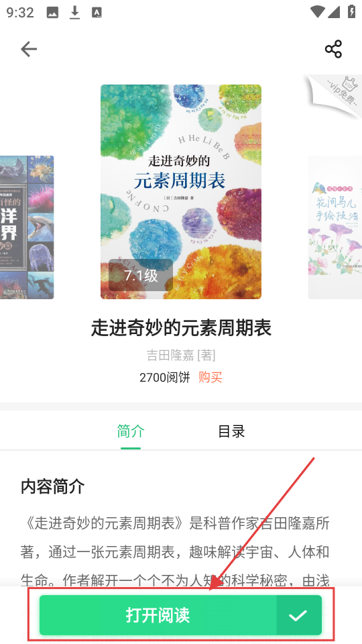Tap the 内容简介 heading
The image size is (362, 644).
(52, 486)
